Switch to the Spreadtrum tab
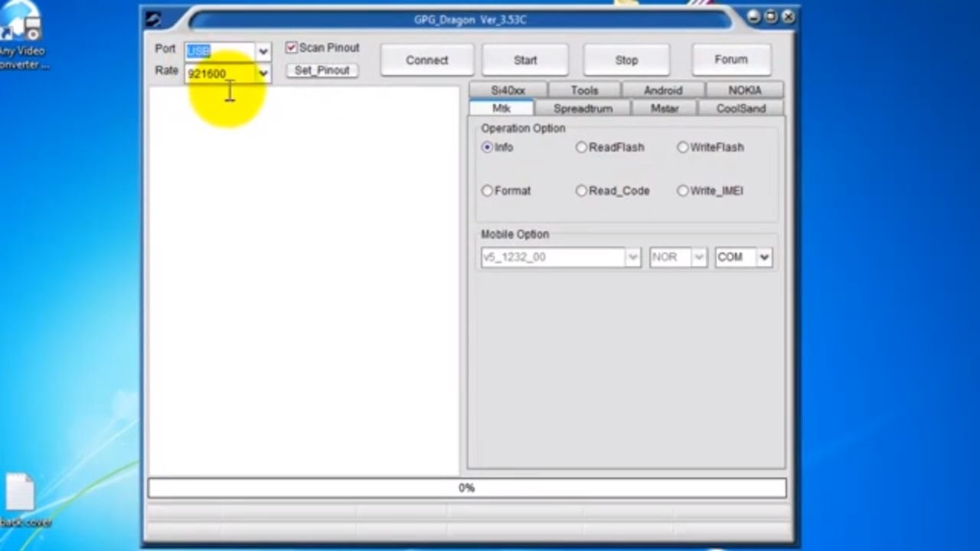This screenshot has width=980, height=551. [x=583, y=109]
